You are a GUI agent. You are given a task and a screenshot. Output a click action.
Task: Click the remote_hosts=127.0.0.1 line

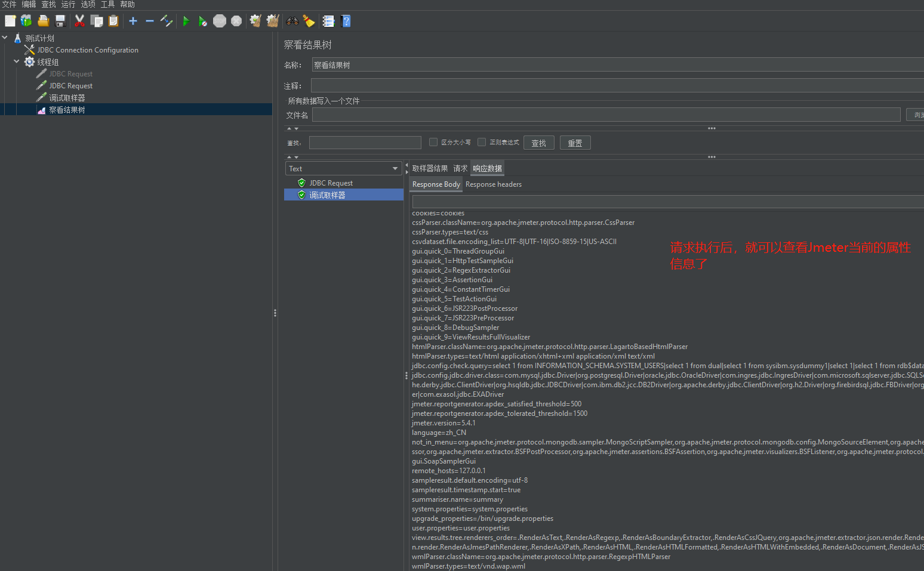(x=449, y=471)
